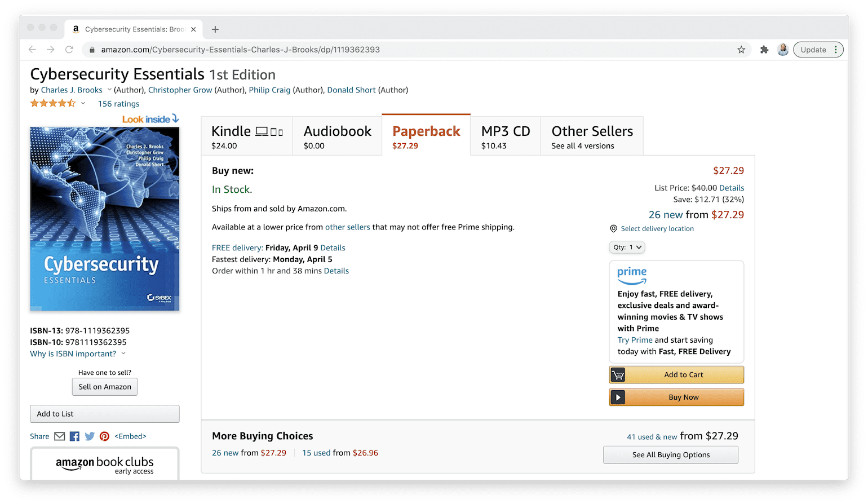
Task: Click the Prime logo in the sidebar
Action: (632, 275)
